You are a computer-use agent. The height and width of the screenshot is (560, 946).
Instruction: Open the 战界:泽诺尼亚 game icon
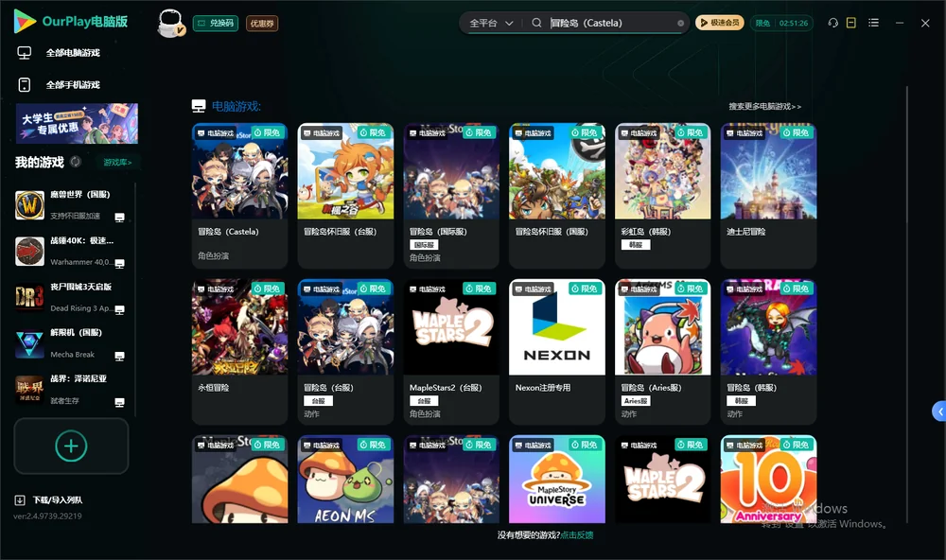(29, 389)
